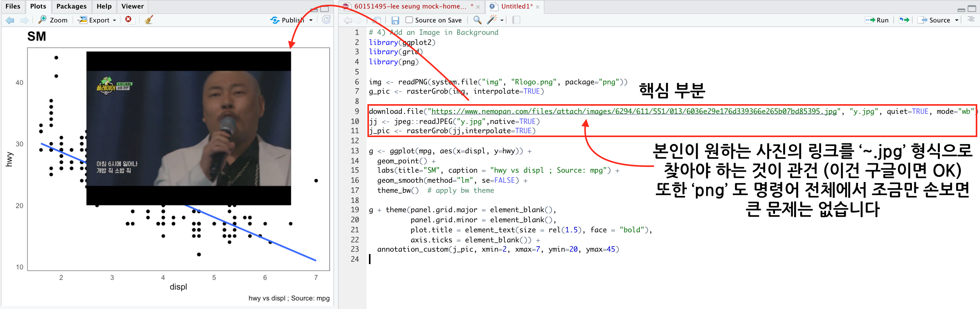Image resolution: width=980 pixels, height=309 pixels.
Task: Expand the Publish dropdown arrow
Action: [x=311, y=20]
